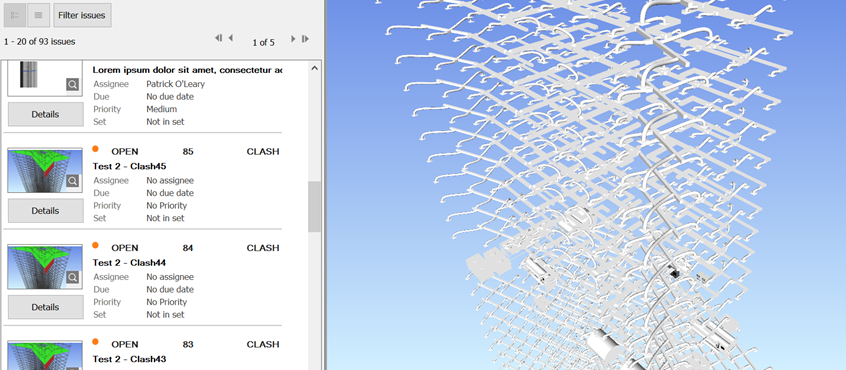
Task: Zoom thumbnail magnifier on Clash44 issue
Action: (73, 277)
